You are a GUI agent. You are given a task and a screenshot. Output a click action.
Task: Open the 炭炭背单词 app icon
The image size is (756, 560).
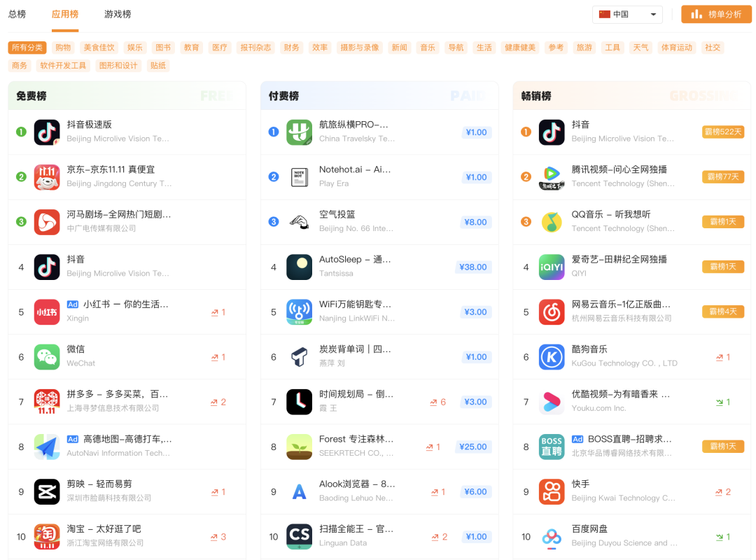(300, 357)
